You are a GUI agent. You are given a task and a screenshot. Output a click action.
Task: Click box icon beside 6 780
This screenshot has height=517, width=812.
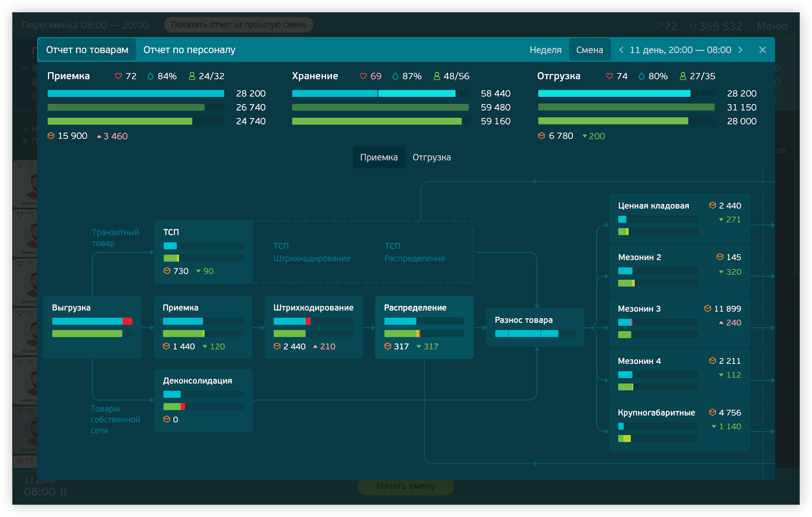click(541, 135)
